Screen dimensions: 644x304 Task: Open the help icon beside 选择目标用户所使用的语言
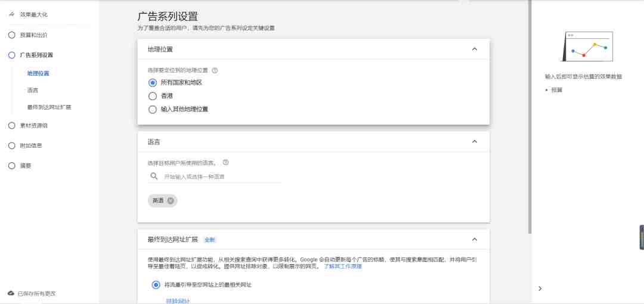click(225, 162)
